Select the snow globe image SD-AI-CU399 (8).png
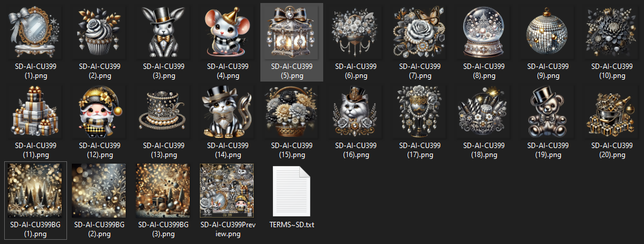644x244 pixels. [484, 32]
